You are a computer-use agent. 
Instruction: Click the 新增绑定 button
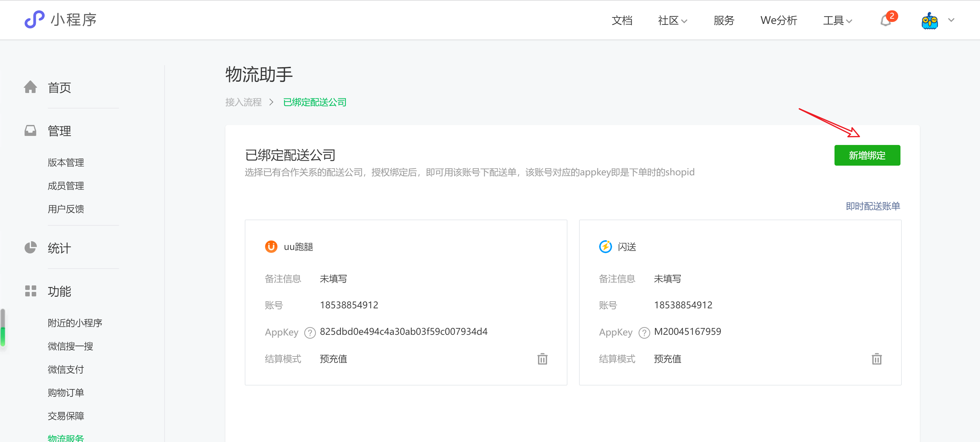(867, 155)
